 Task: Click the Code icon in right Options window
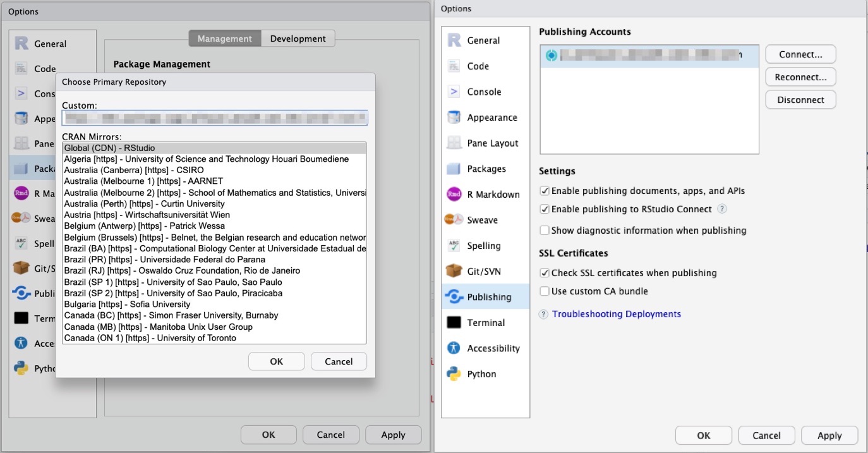tap(454, 66)
